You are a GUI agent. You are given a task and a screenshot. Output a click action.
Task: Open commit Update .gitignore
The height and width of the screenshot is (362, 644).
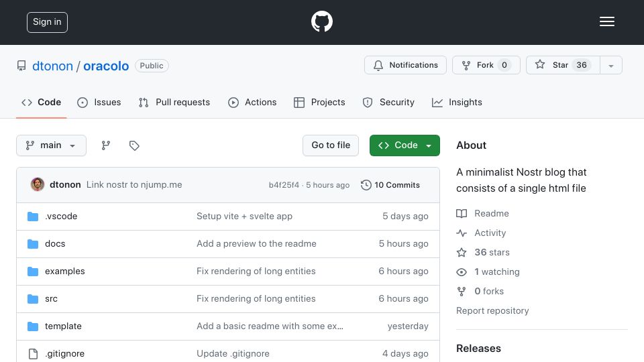233,354
